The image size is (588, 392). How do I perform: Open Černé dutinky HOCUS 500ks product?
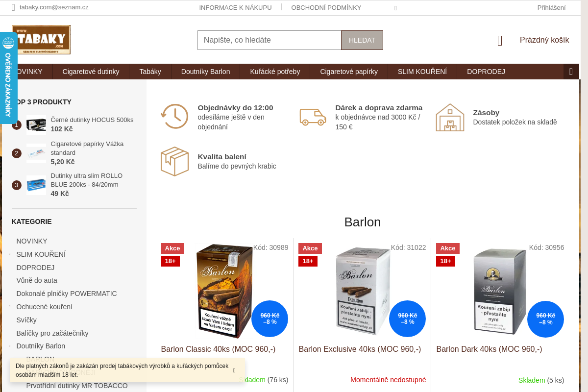(92, 120)
